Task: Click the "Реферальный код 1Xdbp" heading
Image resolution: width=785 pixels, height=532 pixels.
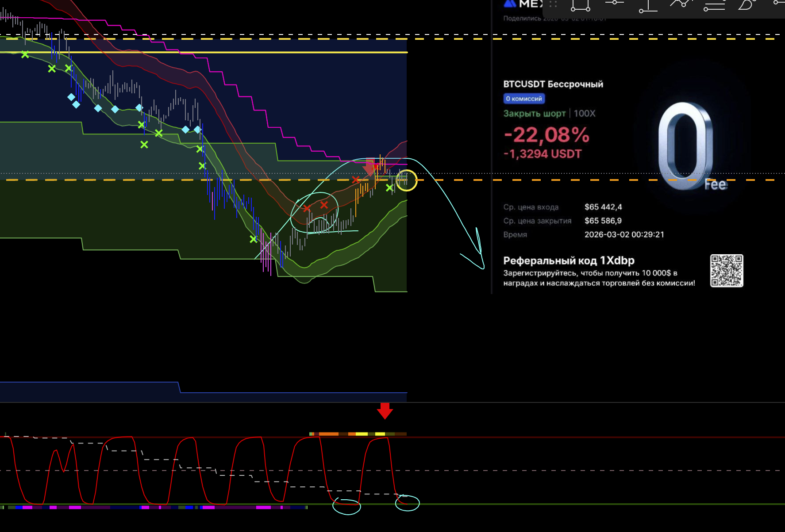Action: 569,260
